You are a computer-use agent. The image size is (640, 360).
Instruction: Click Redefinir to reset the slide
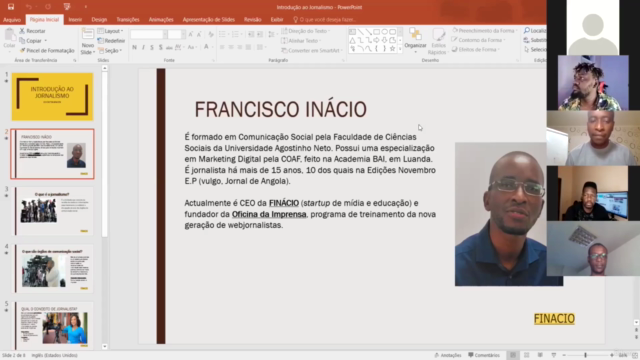[111, 41]
